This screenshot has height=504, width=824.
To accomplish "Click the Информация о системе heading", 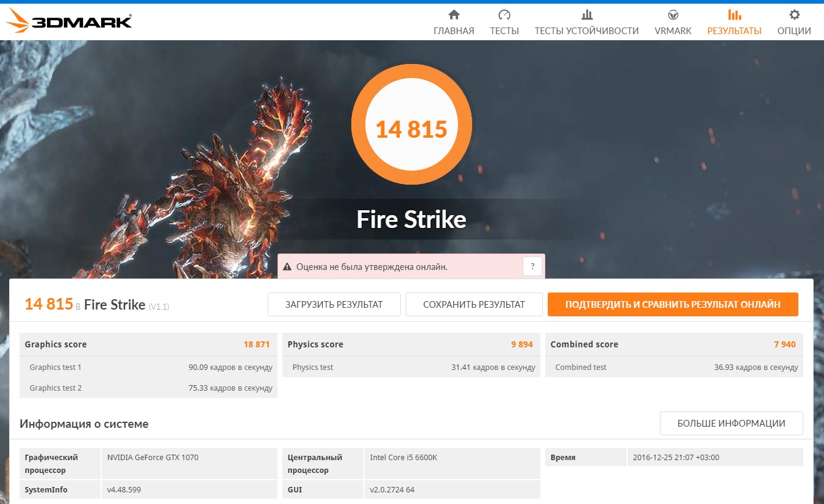I will pos(84,424).
